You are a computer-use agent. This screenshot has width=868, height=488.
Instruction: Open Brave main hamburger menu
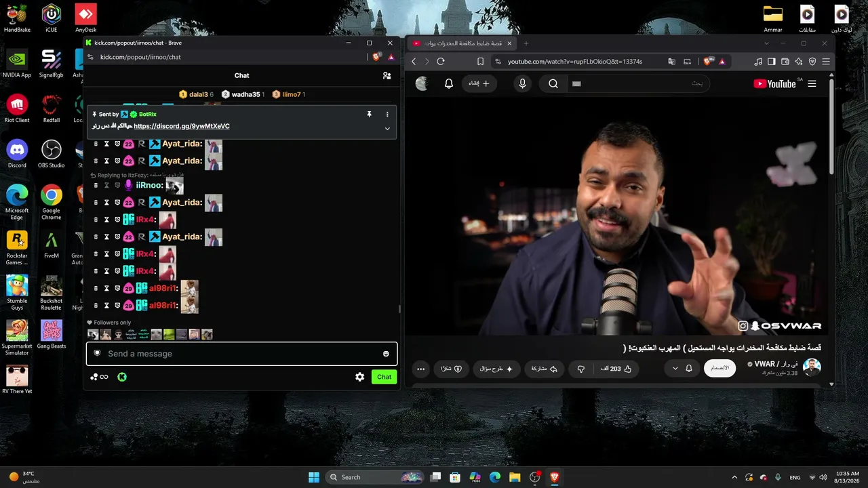tap(826, 62)
